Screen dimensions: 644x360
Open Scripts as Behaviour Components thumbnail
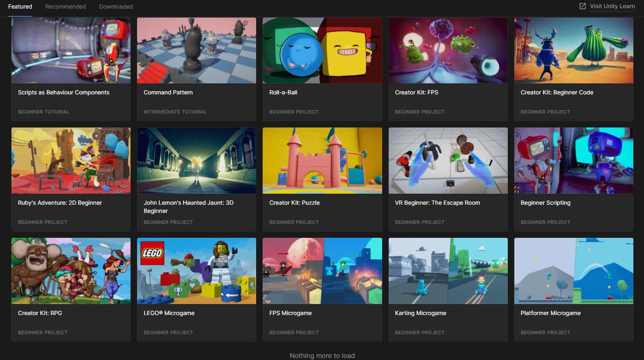[71, 50]
